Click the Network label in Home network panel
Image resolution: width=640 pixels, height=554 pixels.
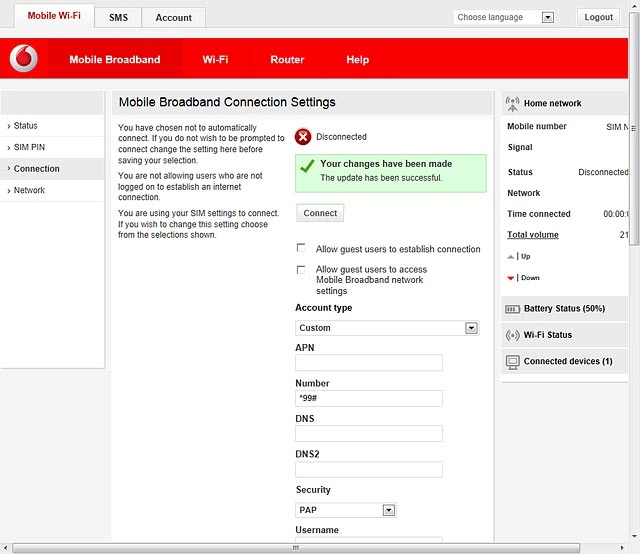pos(523,193)
